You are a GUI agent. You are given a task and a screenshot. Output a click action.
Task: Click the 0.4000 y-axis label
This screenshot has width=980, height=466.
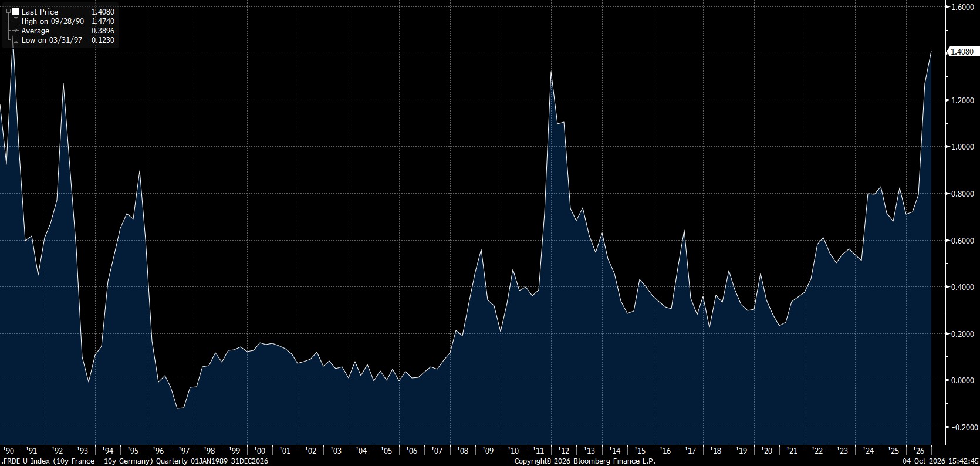tap(962, 287)
